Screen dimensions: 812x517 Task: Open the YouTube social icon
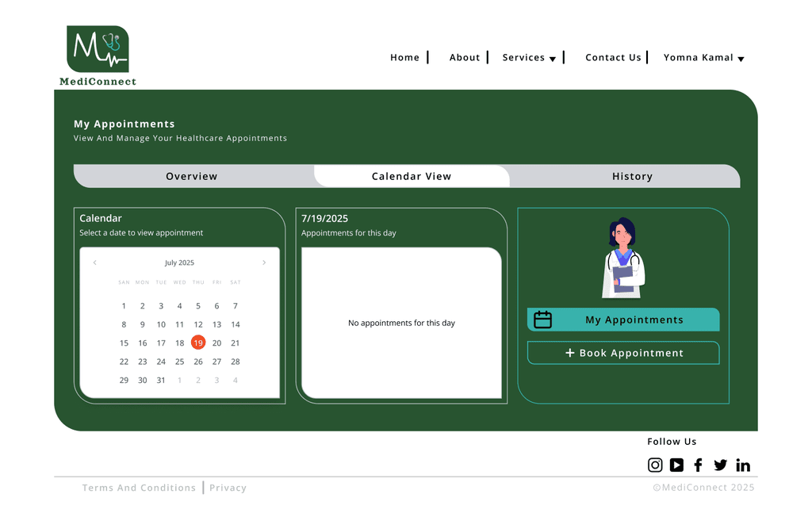click(x=676, y=465)
